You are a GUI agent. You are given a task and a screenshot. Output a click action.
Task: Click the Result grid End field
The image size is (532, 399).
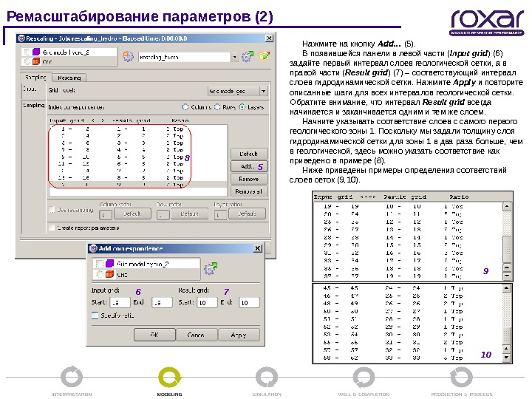pyautogui.click(x=249, y=302)
